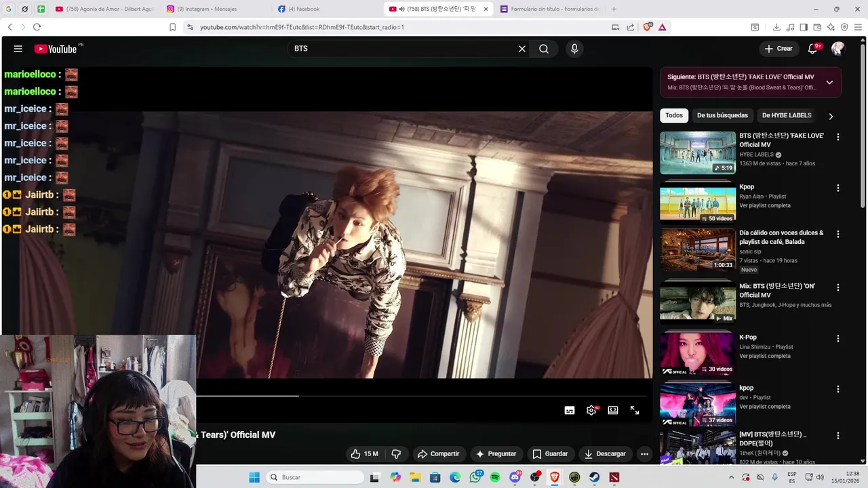
Task: Open the FAKE LOVE video thumbnail
Action: [698, 152]
